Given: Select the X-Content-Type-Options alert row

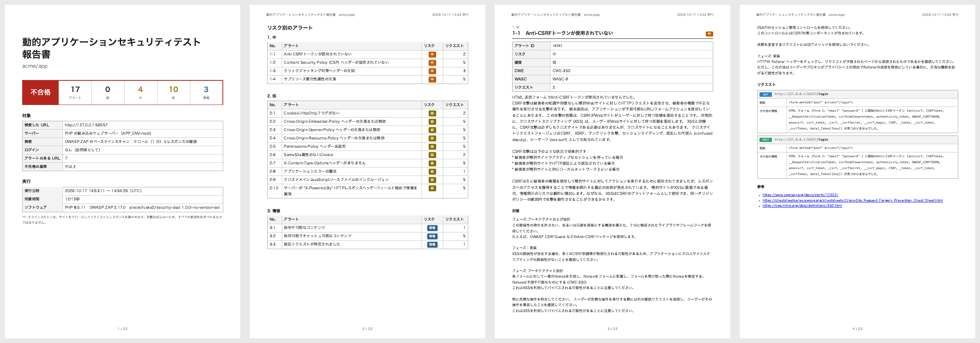Looking at the screenshot, I should tap(368, 163).
